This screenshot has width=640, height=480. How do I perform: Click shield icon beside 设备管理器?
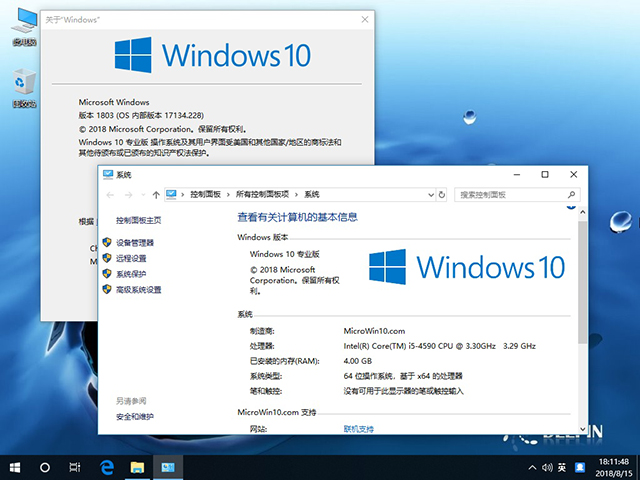107,242
